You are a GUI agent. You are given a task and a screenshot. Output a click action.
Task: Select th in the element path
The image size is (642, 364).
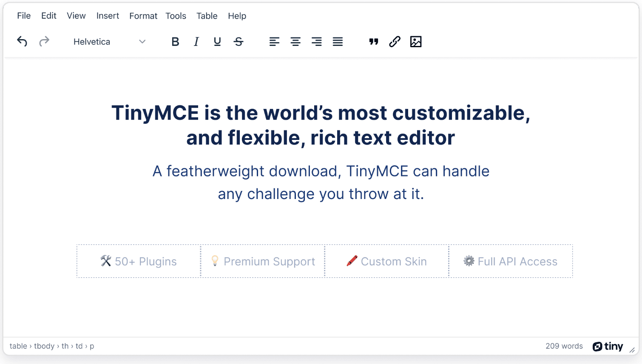pos(65,346)
